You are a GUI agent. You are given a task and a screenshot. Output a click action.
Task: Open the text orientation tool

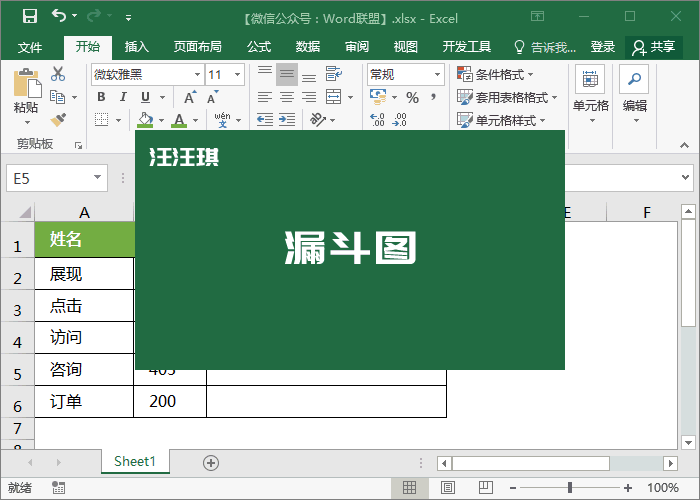318,120
